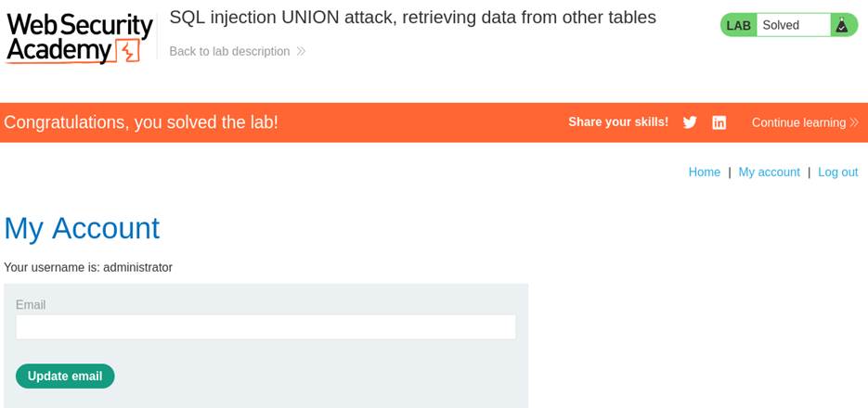The width and height of the screenshot is (868, 408).
Task: Click the green LAB badge
Action: point(739,25)
